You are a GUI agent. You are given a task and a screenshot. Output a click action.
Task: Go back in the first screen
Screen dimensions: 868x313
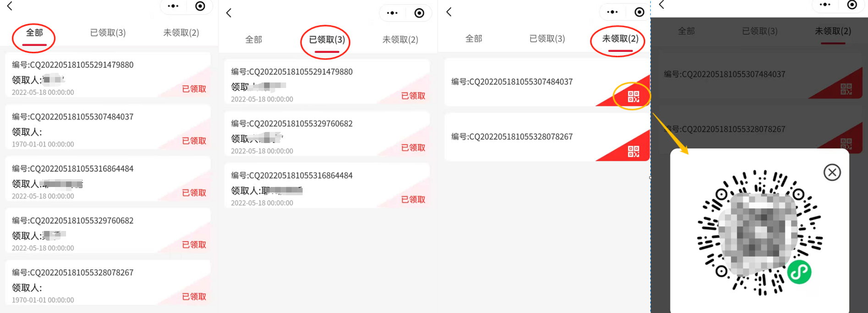(10, 6)
